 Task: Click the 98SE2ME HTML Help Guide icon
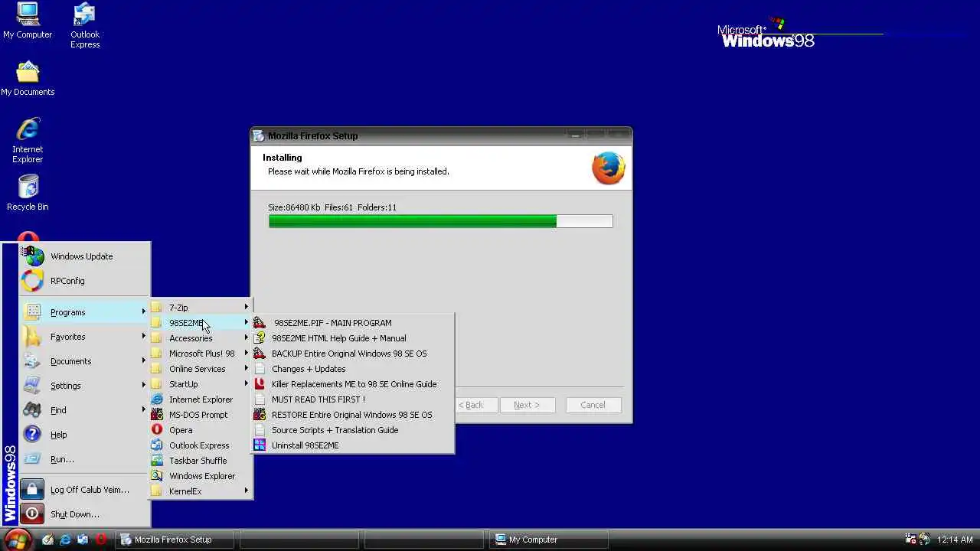[260, 338]
